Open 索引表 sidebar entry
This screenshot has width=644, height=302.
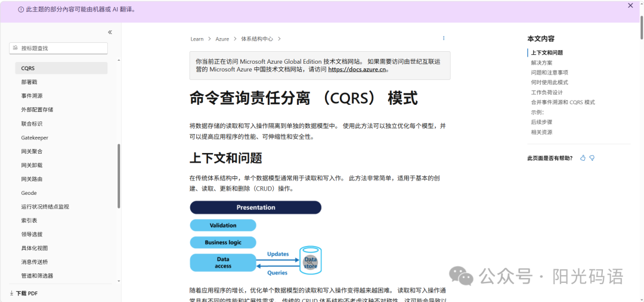click(x=29, y=220)
